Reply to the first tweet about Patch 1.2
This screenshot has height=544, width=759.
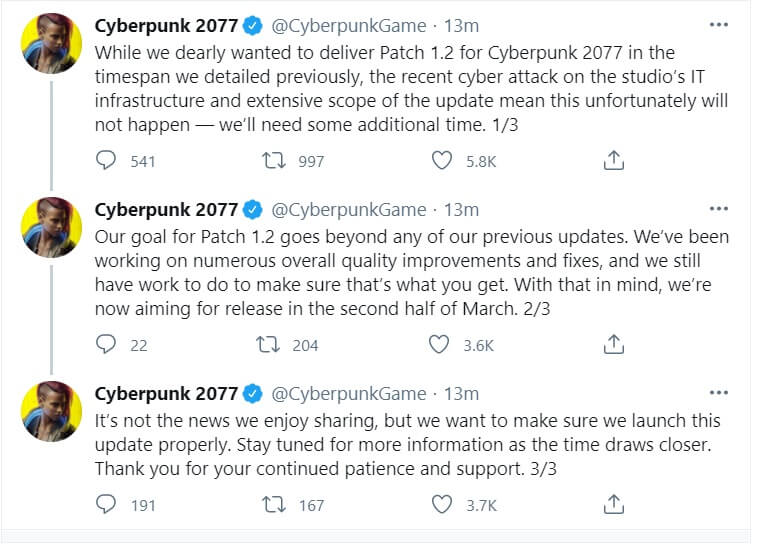click(106, 160)
